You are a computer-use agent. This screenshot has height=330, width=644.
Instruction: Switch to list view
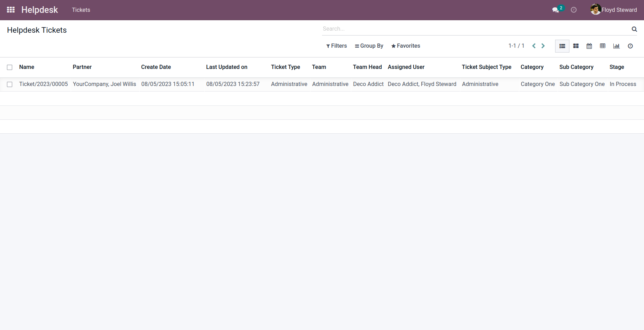[x=562, y=46]
